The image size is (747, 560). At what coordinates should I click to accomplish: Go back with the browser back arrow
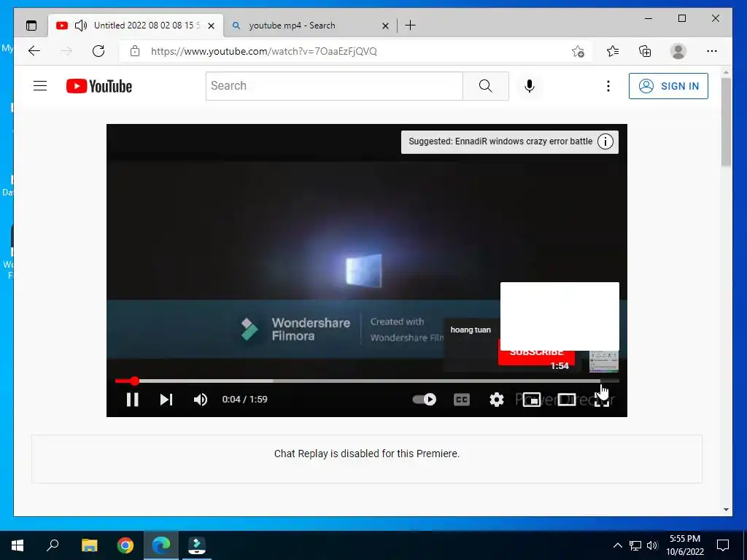pyautogui.click(x=34, y=51)
